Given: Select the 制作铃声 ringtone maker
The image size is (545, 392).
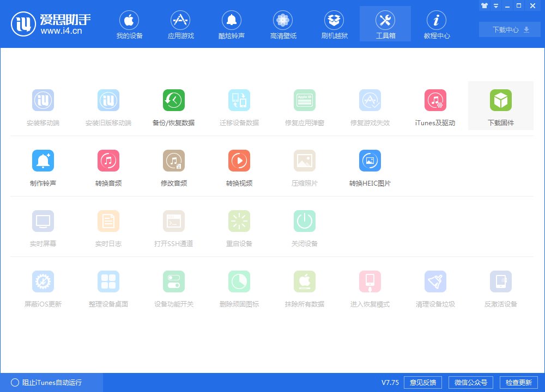Looking at the screenshot, I should pos(43,166).
